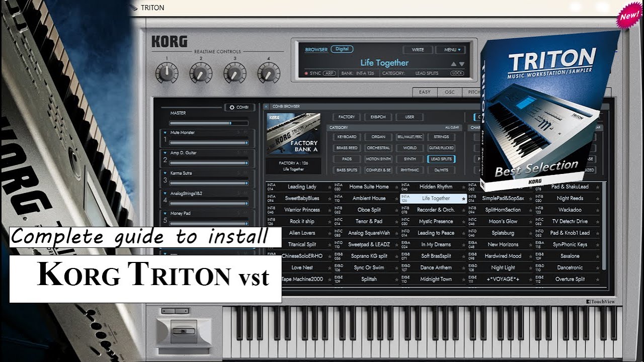Adjust Mute Monster volume slider
The width and height of the screenshot is (644, 362).
click(208, 143)
